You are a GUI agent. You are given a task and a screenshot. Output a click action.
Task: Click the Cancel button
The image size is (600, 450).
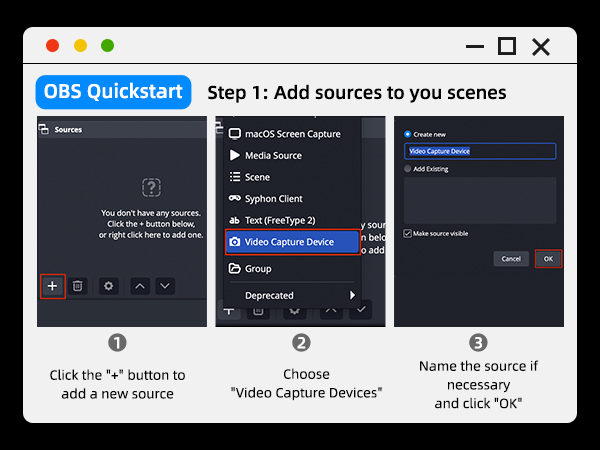(x=511, y=259)
